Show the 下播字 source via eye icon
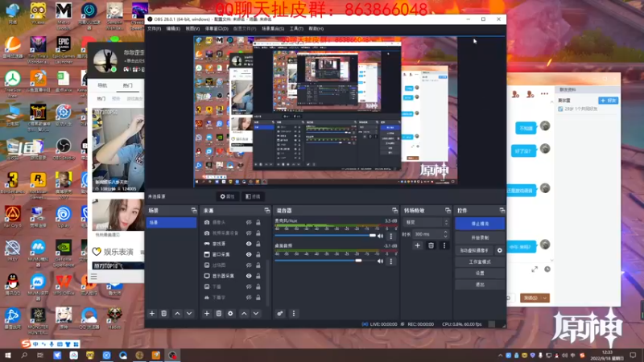Image resolution: width=644 pixels, height=362 pixels. (249, 297)
